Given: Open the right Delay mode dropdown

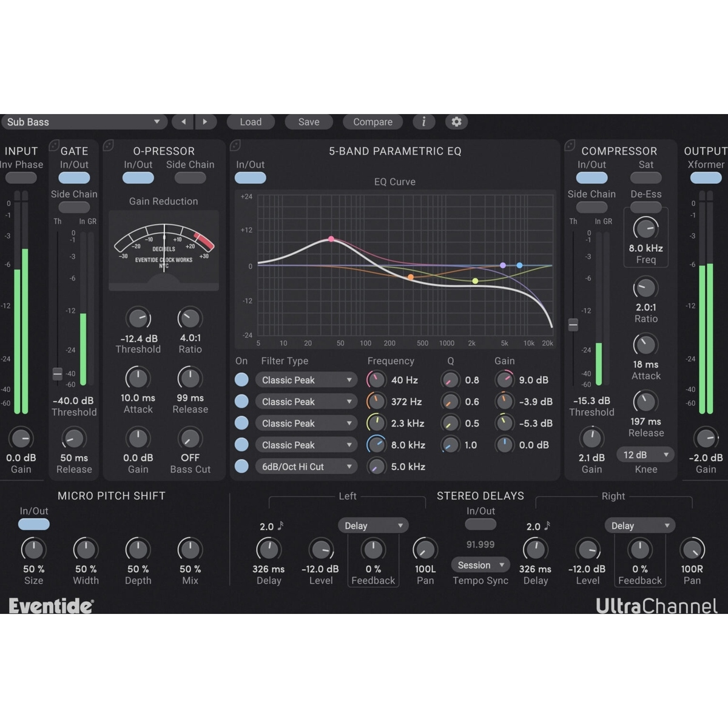Looking at the screenshot, I should pos(639,525).
